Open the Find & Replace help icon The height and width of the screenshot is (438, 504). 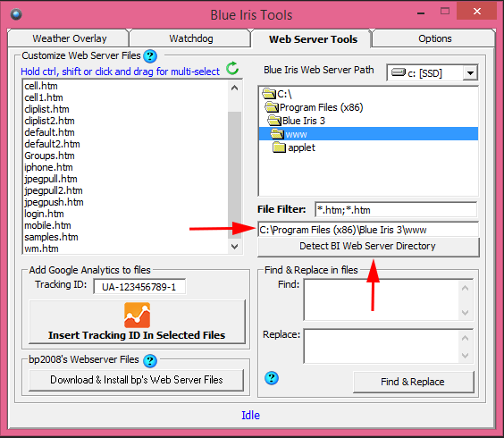point(272,378)
